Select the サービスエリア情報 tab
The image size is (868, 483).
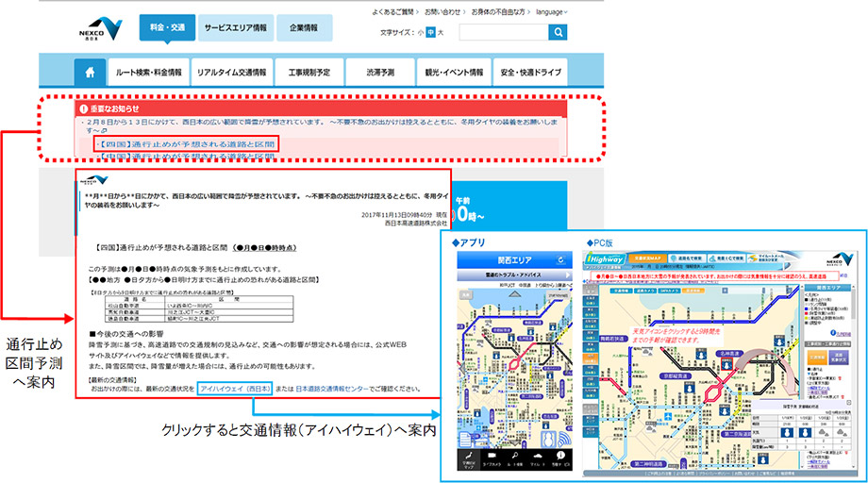(235, 27)
